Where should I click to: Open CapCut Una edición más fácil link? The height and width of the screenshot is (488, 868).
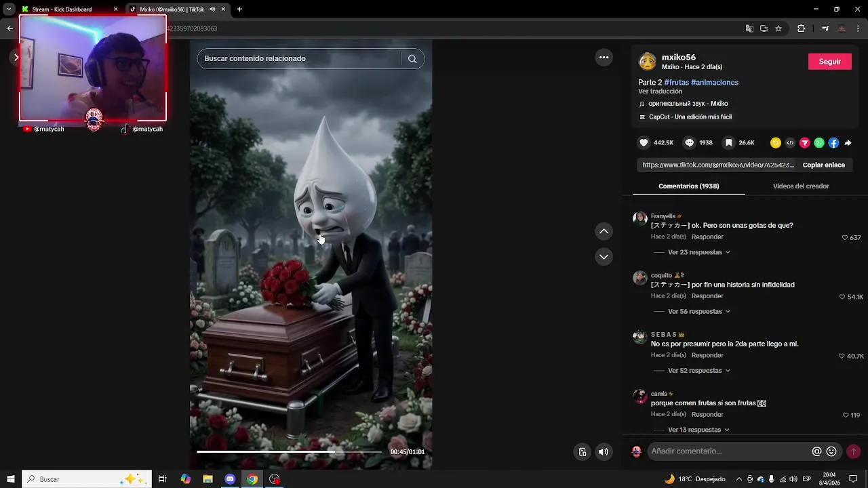pyautogui.click(x=690, y=117)
